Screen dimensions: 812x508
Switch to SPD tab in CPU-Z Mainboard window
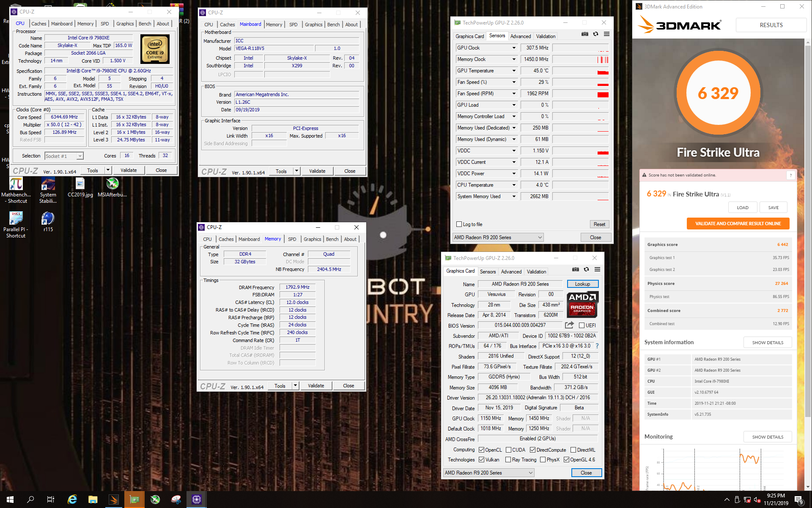294,25
